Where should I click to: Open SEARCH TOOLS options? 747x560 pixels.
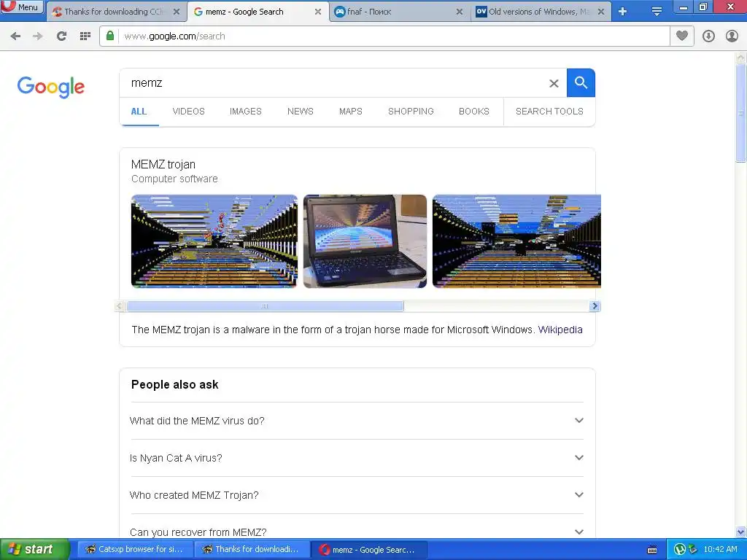(549, 112)
